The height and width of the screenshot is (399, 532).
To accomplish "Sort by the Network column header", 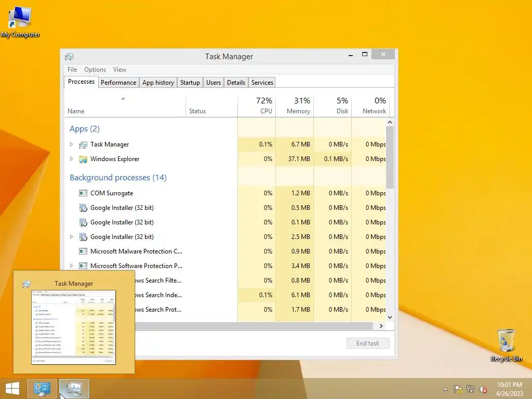I will [371, 107].
